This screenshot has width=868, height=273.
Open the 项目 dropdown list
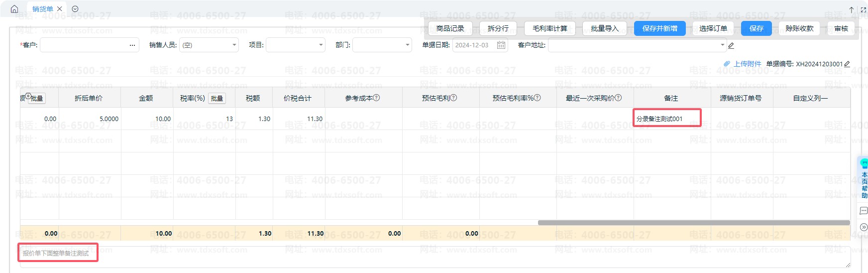[x=321, y=45]
